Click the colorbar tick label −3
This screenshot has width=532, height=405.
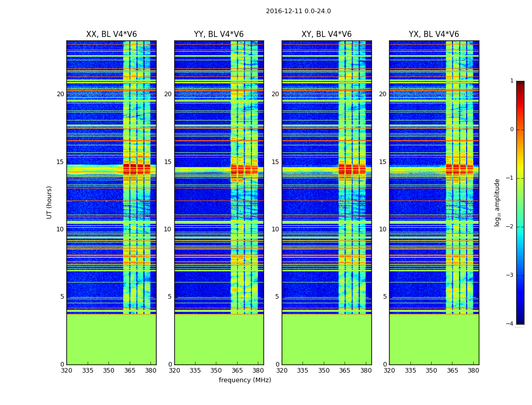[511, 275]
